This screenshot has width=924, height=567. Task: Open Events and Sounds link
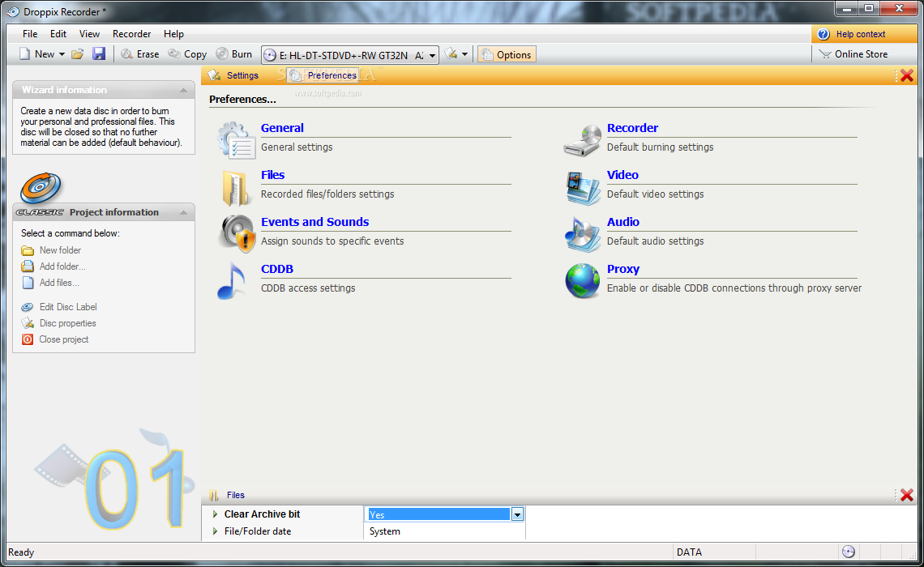coord(314,222)
